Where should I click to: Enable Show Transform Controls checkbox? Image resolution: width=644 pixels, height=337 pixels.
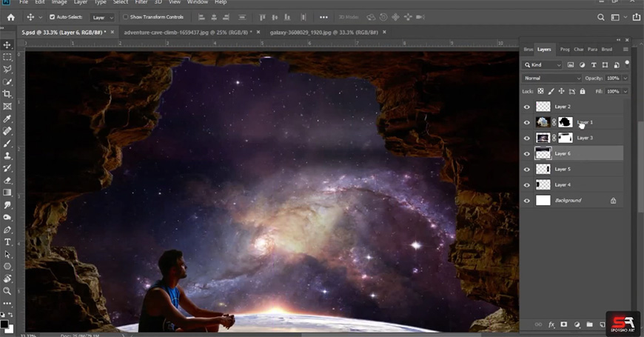pyautogui.click(x=126, y=17)
